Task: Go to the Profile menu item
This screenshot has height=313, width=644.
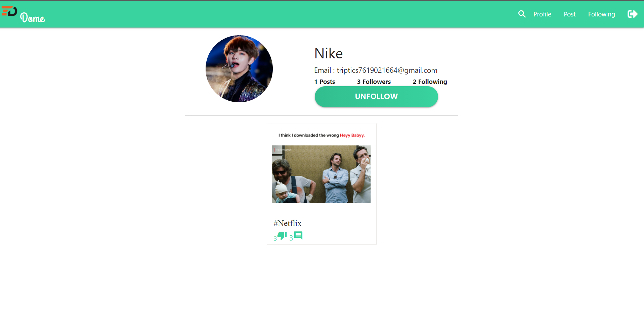Action: tap(542, 14)
